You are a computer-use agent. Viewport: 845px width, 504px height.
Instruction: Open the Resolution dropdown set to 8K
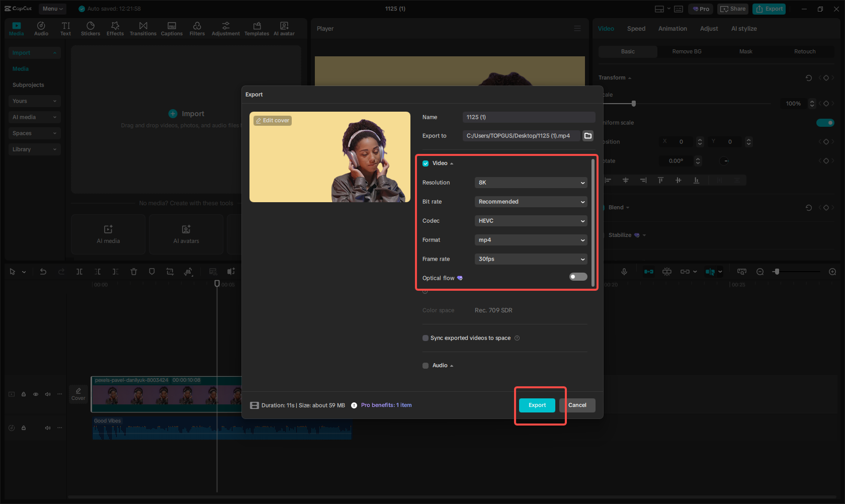531,182
